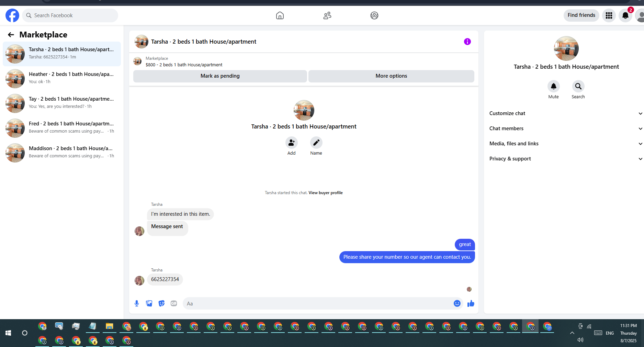The height and width of the screenshot is (347, 644).
Task: Open the touch keyboard tray icon
Action: coord(598,333)
